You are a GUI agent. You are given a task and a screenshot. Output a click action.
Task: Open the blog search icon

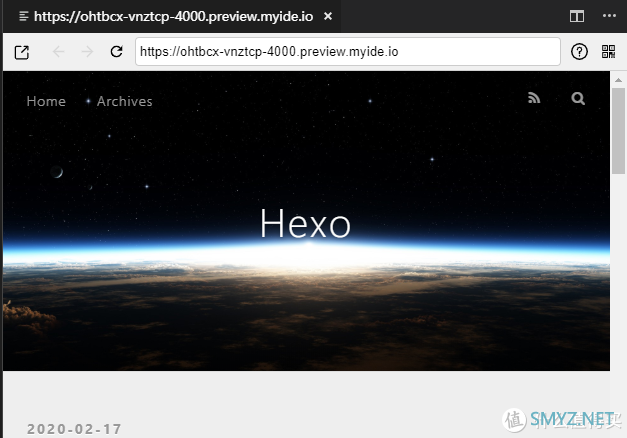578,98
